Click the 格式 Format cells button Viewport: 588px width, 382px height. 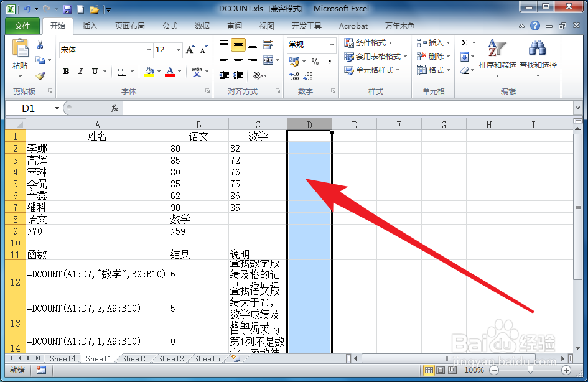click(x=432, y=70)
